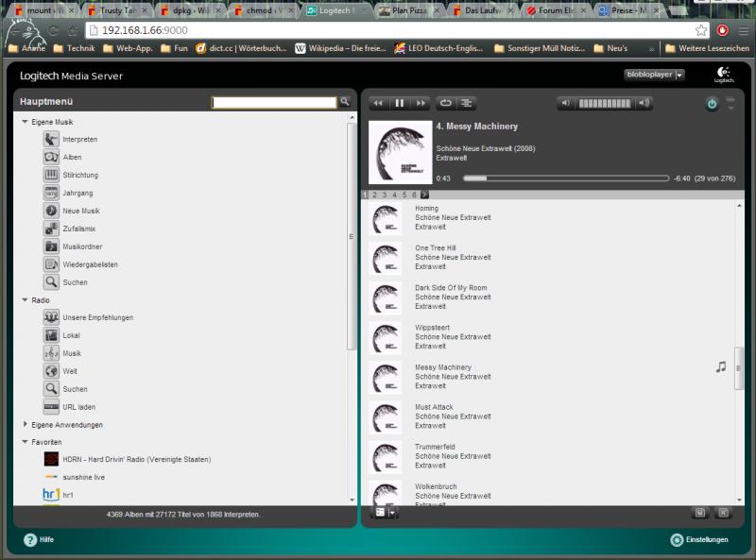The width and height of the screenshot is (756, 560).
Task: Go to playlist page 3
Action: pos(385,195)
